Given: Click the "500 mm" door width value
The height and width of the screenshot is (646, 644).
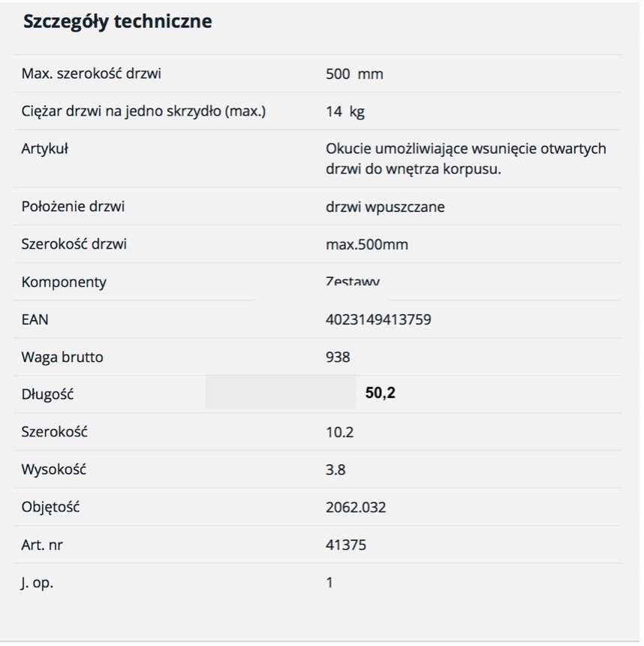Looking at the screenshot, I should (x=354, y=74).
